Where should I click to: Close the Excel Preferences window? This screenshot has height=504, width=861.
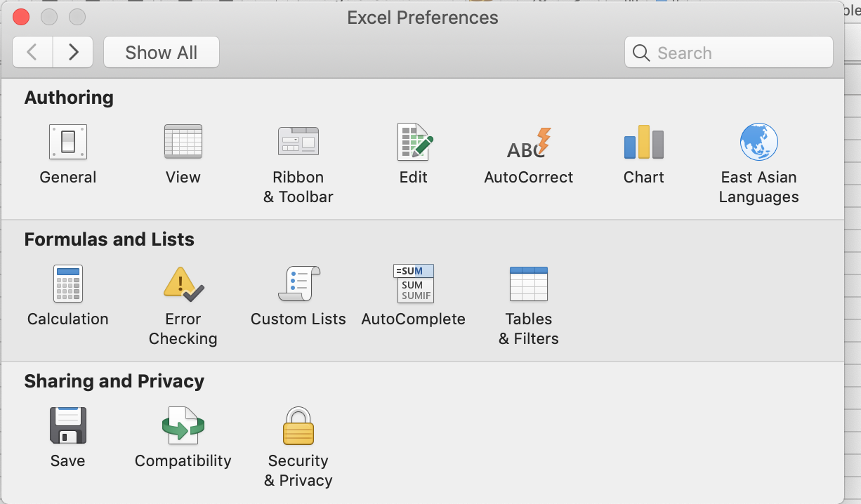coord(21,17)
